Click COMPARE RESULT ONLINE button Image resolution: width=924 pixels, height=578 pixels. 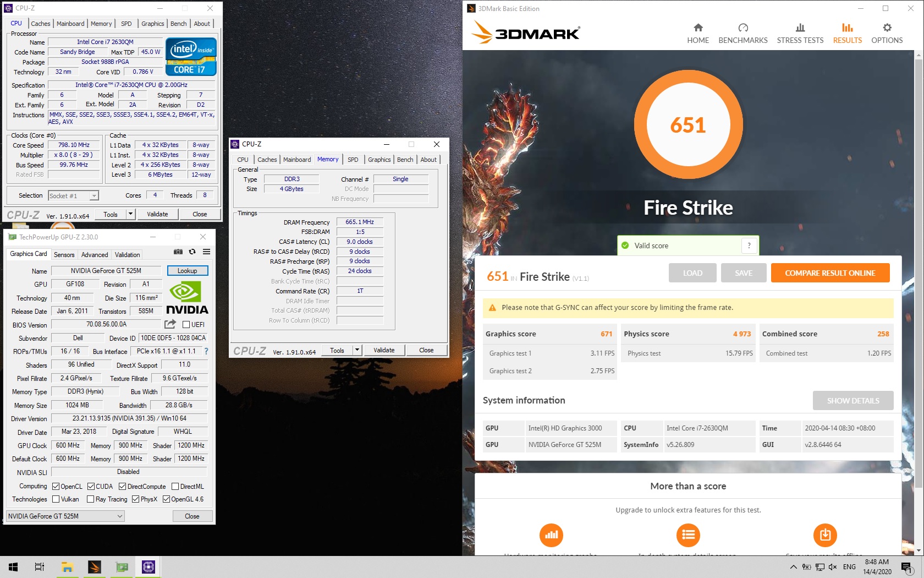[x=830, y=273]
